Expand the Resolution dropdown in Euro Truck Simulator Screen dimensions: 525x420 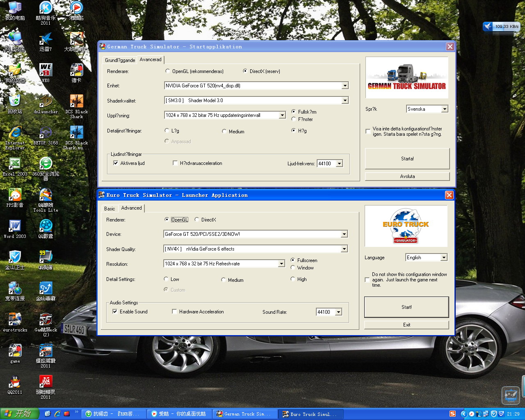281,264
